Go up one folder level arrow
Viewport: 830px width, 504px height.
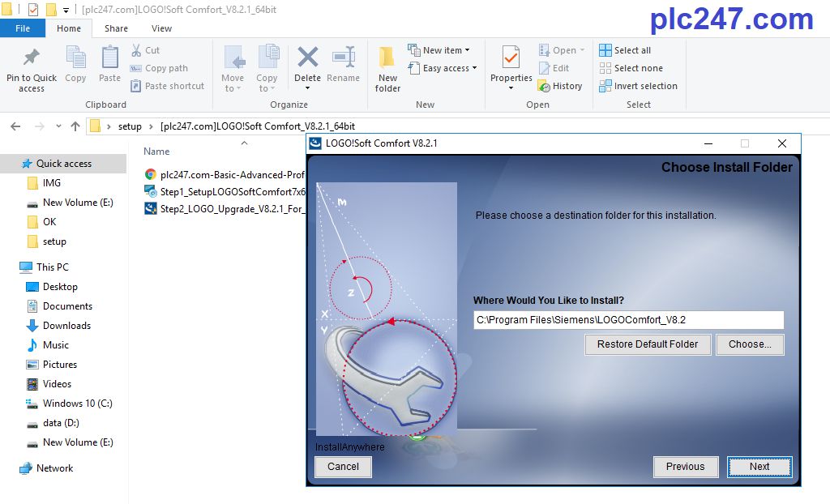coord(75,126)
